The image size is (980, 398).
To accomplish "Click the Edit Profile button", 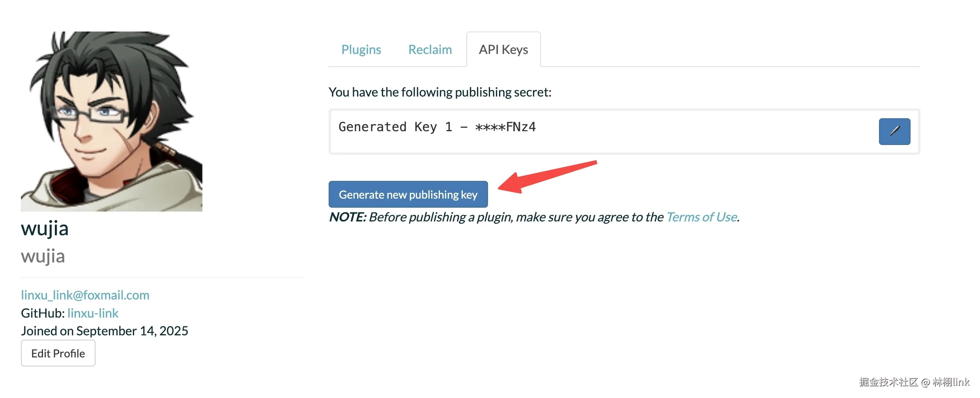I will [58, 353].
